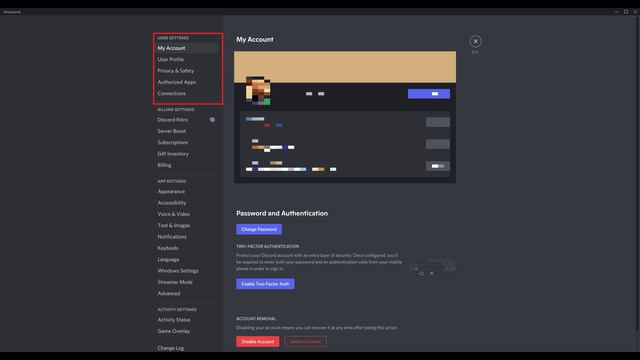640x360 pixels.
Task: Maximize the Discord window
Action: (x=626, y=12)
